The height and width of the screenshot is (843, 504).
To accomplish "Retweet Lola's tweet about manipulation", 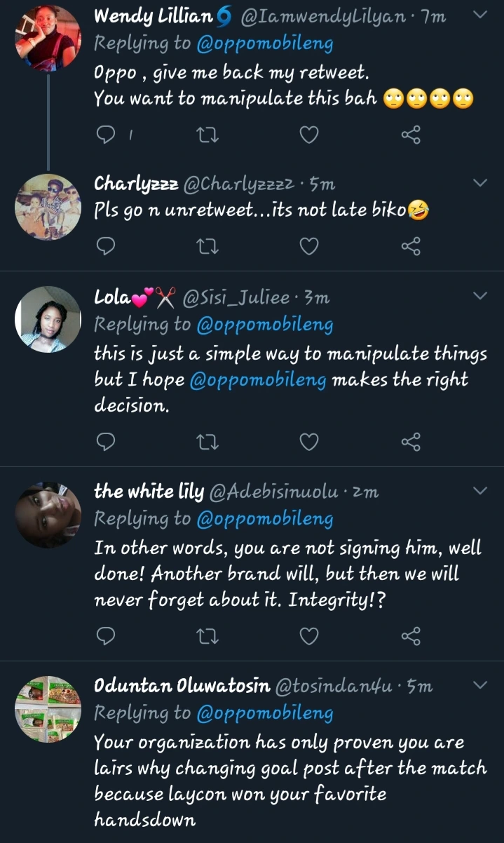I will 207,441.
